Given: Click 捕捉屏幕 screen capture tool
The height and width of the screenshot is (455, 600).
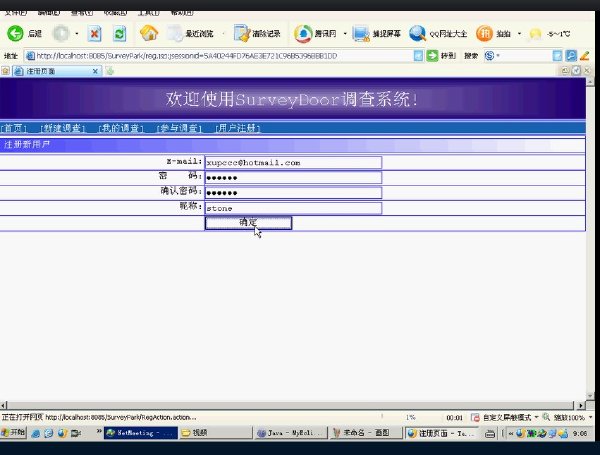Looking at the screenshot, I should click(377, 34).
